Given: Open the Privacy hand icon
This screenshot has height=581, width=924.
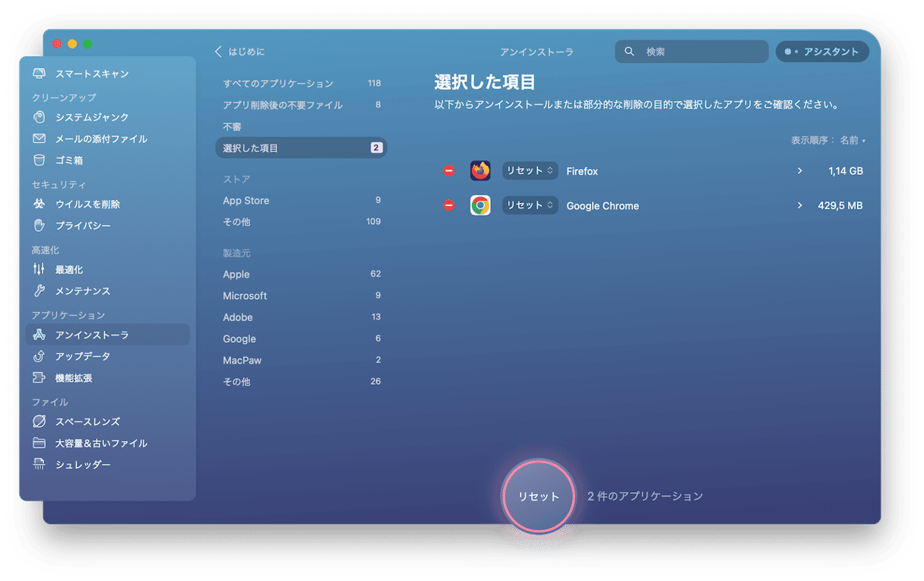Looking at the screenshot, I should (40, 226).
